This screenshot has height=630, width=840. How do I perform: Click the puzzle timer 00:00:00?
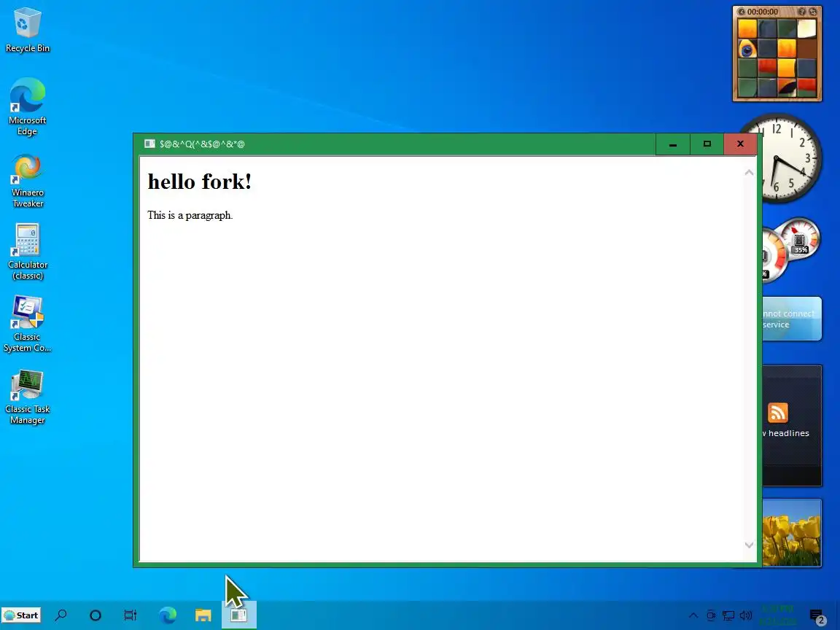(x=762, y=12)
